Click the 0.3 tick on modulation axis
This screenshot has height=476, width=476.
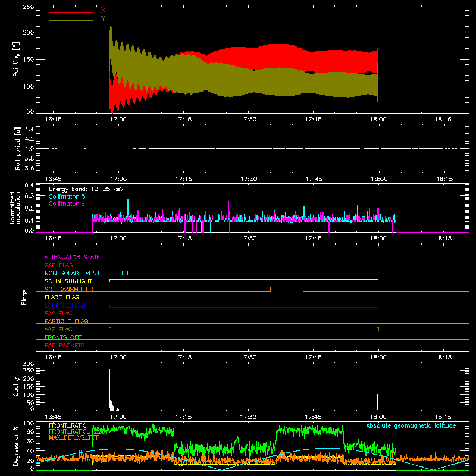point(29,196)
